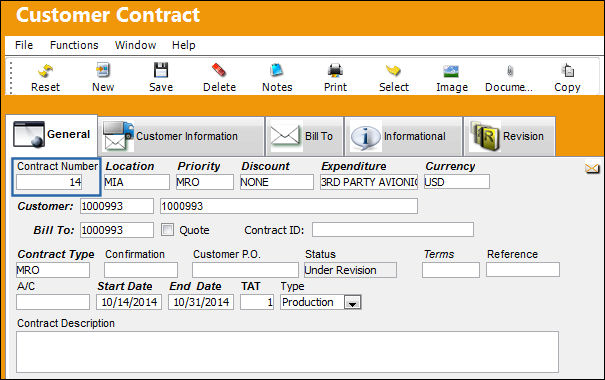This screenshot has height=380, width=605.
Task: Click the TAT field
Action: pos(257,302)
